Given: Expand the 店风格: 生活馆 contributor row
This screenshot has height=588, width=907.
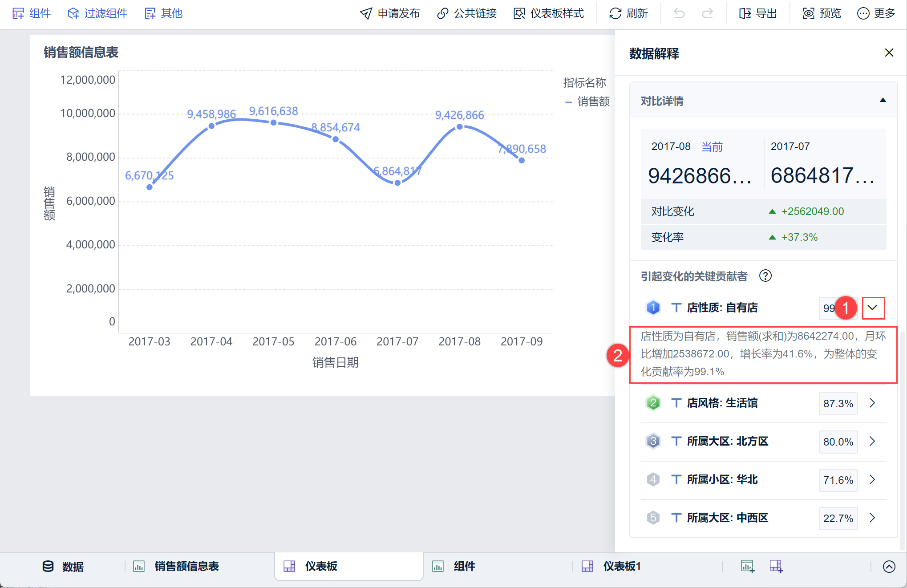Looking at the screenshot, I should 872,403.
